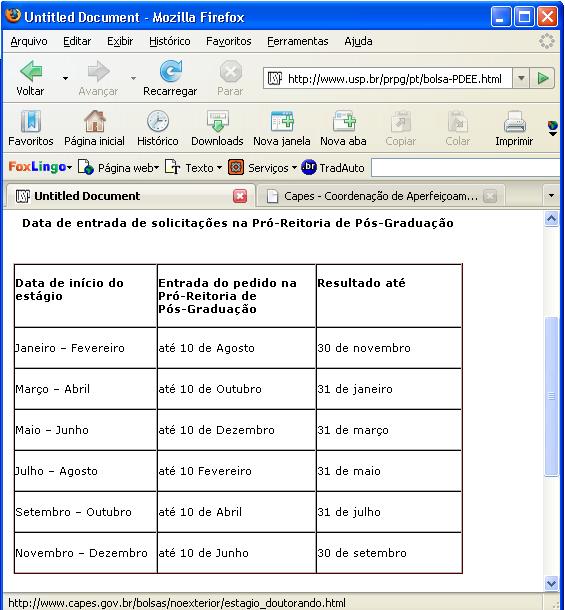Click the Imprimir printer icon
This screenshot has height=610, width=565.
pos(514,121)
